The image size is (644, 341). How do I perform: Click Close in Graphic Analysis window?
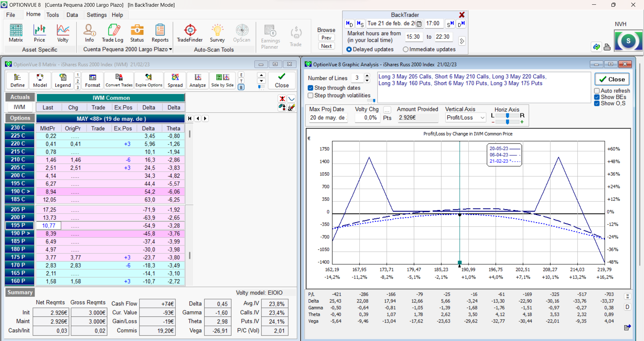612,79
